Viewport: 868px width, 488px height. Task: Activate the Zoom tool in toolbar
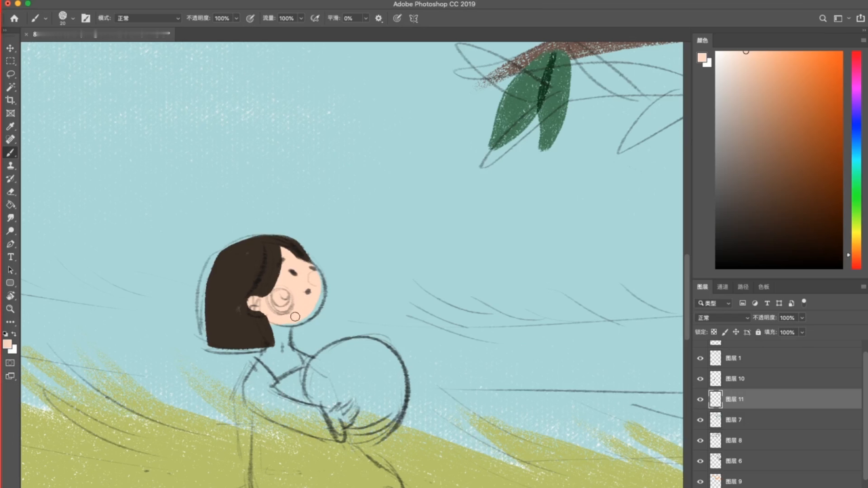click(10, 308)
